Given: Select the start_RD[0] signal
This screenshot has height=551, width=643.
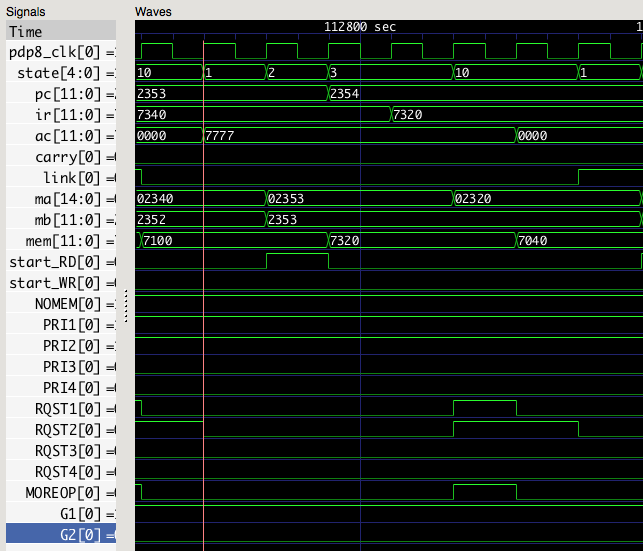Looking at the screenshot, I should 61,262.
